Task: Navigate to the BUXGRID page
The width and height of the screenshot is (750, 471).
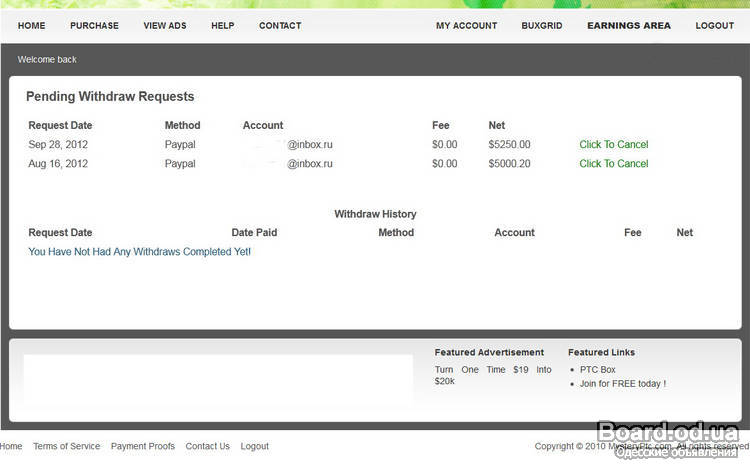Action: point(541,26)
